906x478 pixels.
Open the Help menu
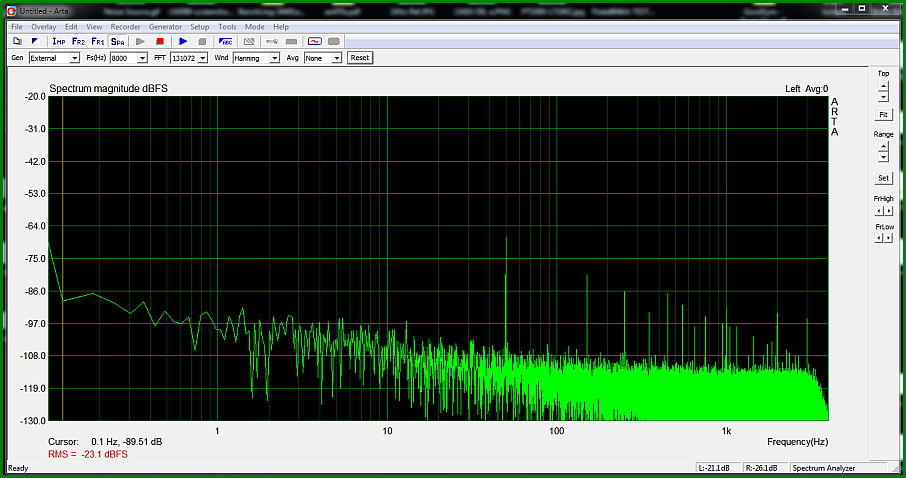tap(281, 27)
